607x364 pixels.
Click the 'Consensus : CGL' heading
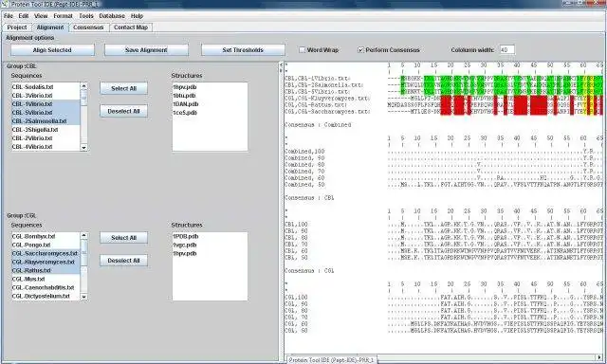point(309,271)
